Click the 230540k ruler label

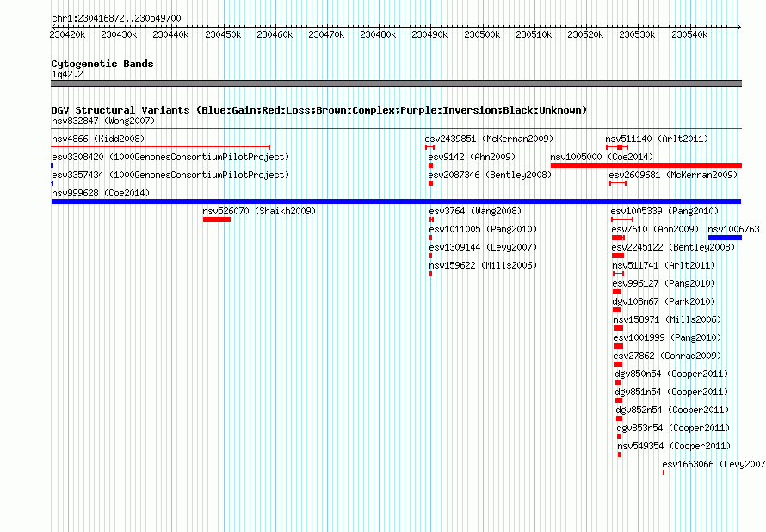click(689, 34)
